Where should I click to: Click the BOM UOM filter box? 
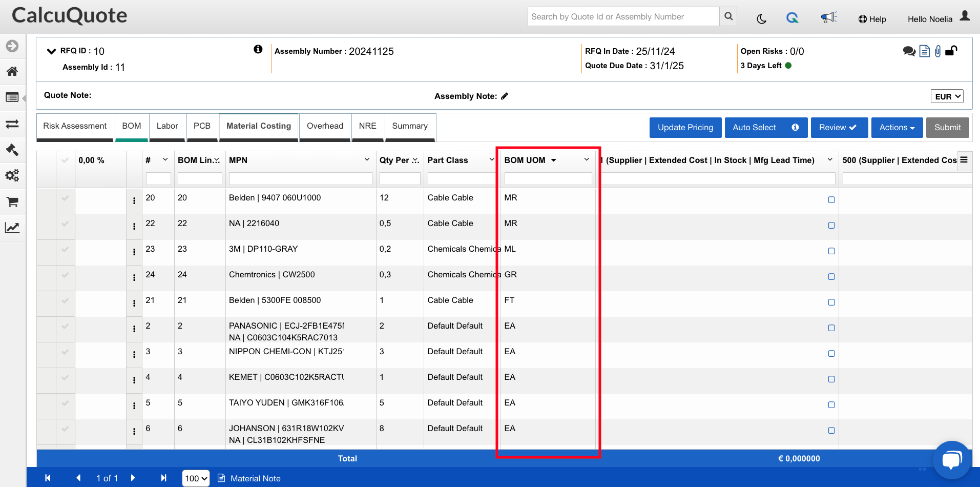pos(548,178)
